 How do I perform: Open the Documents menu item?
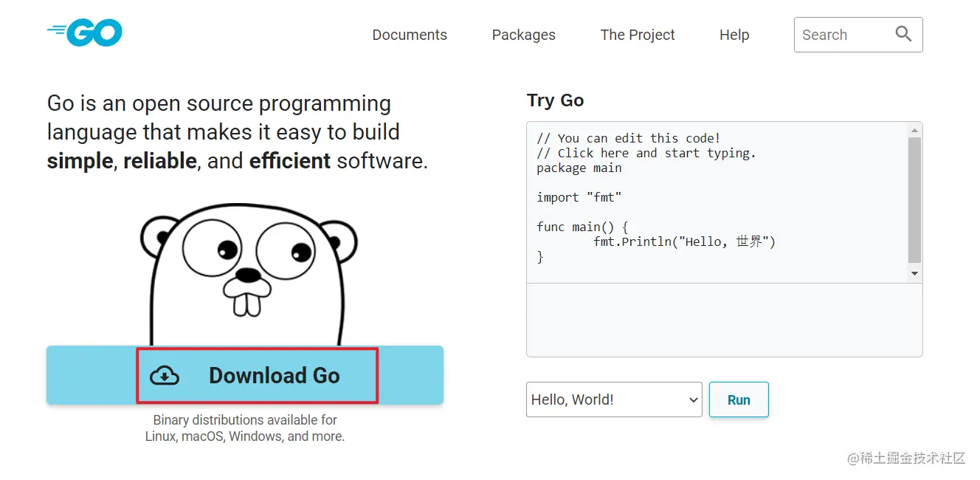410,35
